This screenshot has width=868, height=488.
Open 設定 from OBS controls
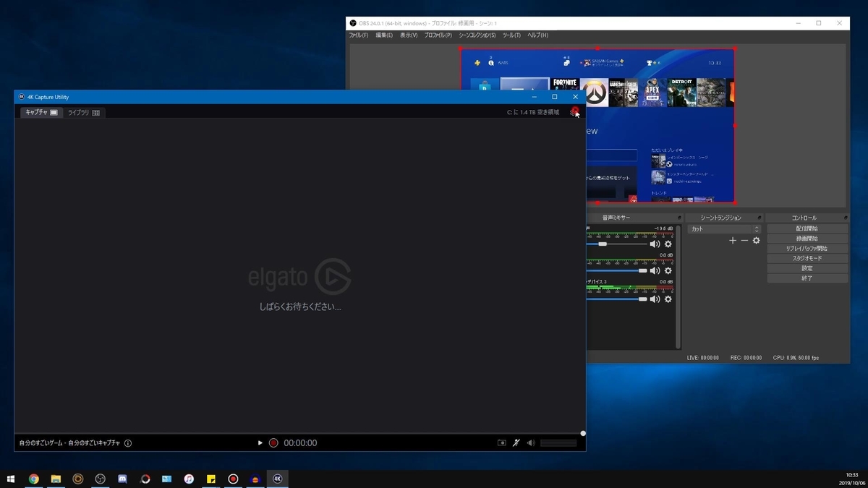(807, 268)
